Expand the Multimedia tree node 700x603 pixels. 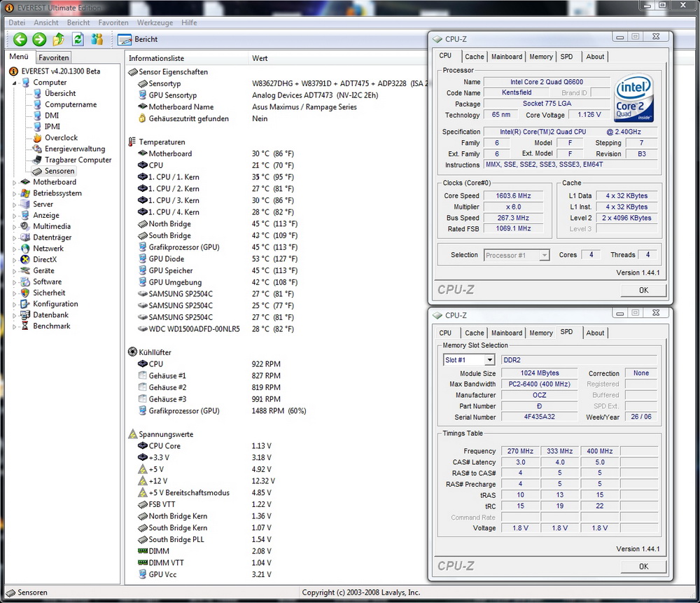pos(14,226)
